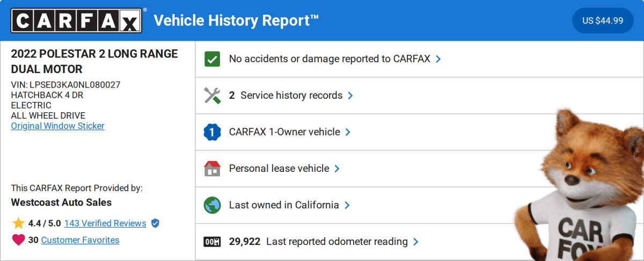644x261 pixels.
Task: Expand the no accidents reported chevron
Action: tap(438, 59)
